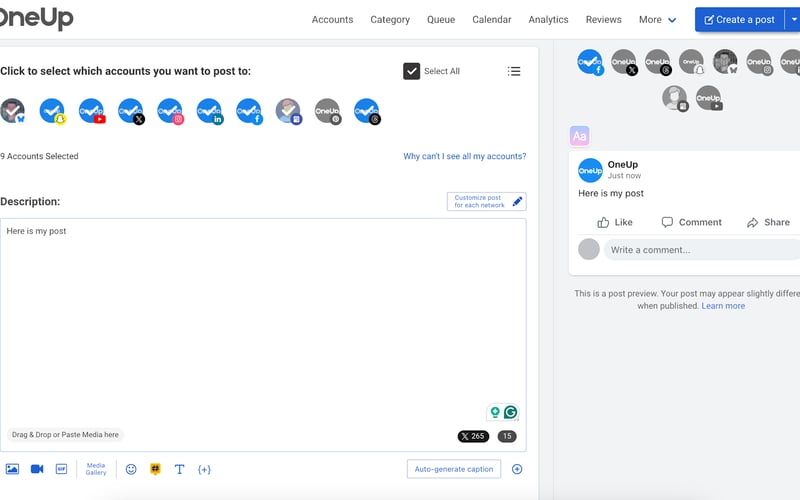Open the Category menu
The image size is (800, 500).
[390, 19]
